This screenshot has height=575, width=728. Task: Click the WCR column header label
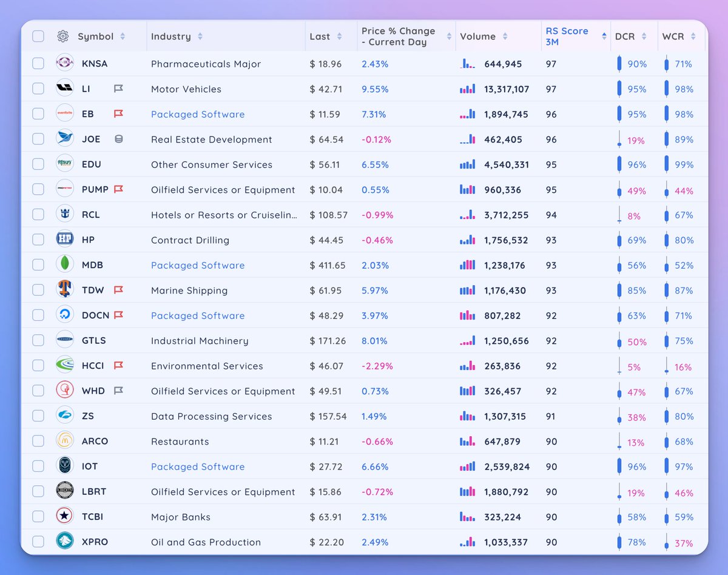pos(673,36)
